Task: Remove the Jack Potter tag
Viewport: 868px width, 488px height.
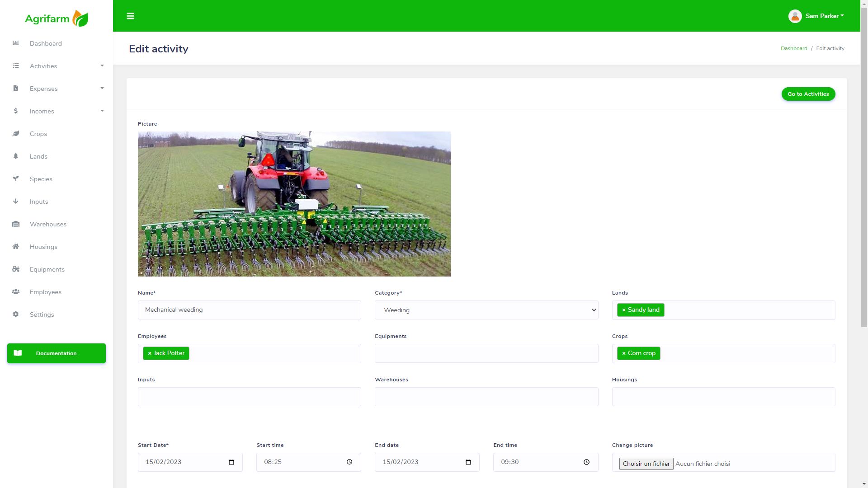Action: coord(150,353)
